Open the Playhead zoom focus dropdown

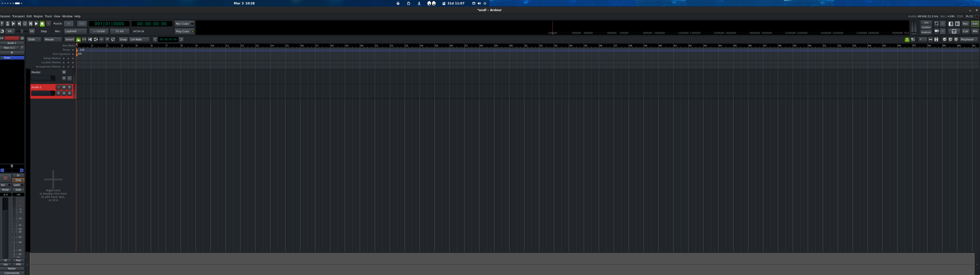coord(969,39)
